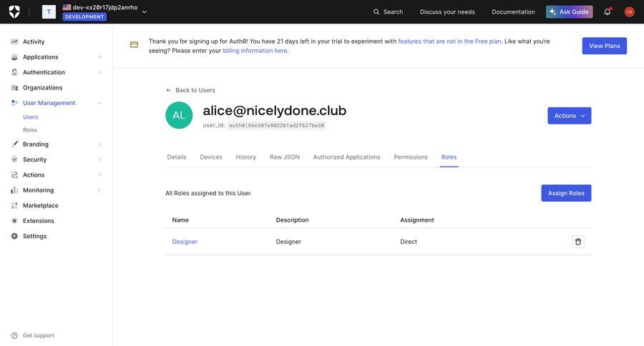Open the Actions dropdown button
This screenshot has height=346, width=644.
pos(570,116)
